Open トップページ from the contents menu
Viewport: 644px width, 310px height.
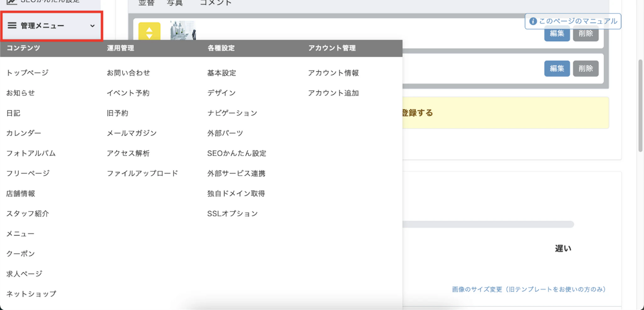click(x=27, y=73)
